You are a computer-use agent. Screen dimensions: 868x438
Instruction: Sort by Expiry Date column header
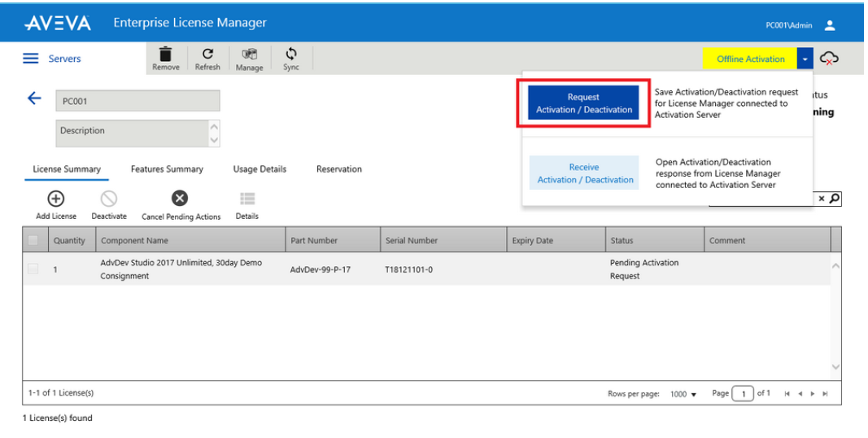[x=556, y=240]
